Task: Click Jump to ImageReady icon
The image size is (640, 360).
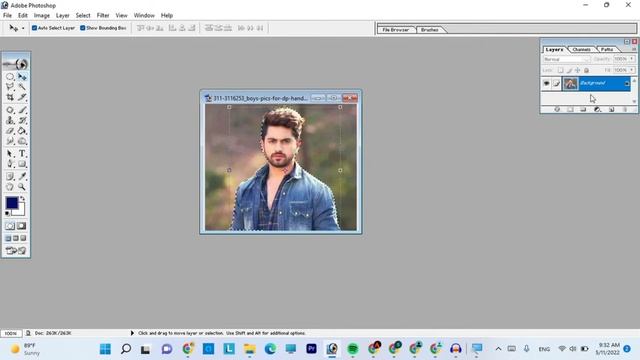Action: [x=16, y=251]
